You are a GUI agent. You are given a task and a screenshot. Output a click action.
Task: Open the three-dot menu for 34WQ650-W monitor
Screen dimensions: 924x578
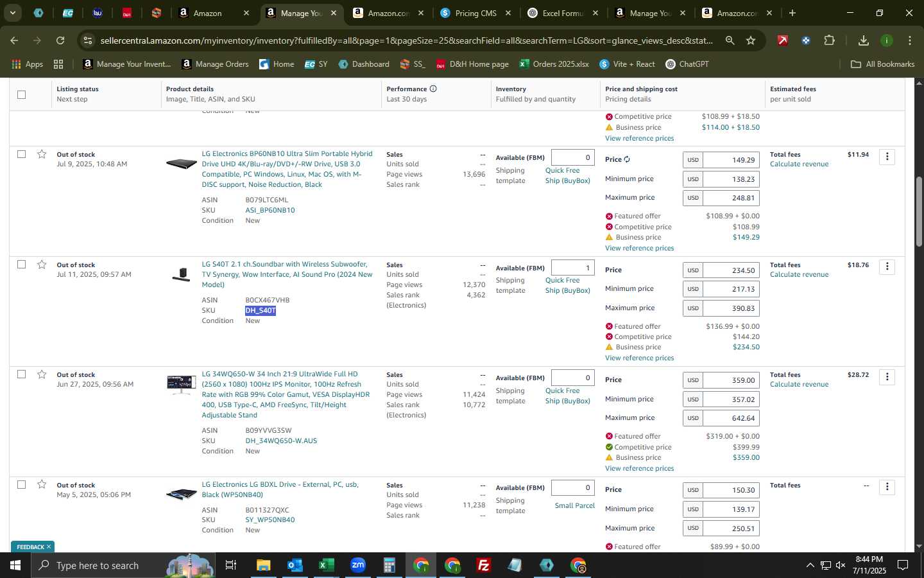click(x=887, y=377)
